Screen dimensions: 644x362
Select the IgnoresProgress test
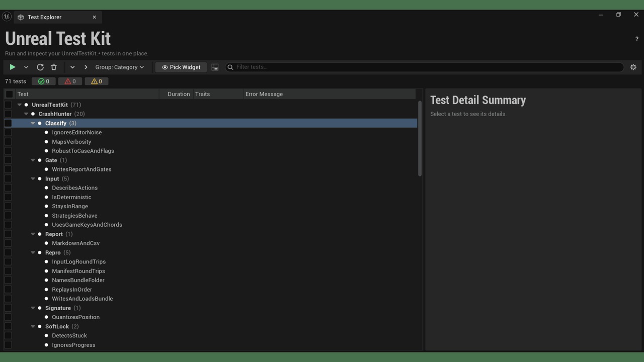click(x=73, y=345)
